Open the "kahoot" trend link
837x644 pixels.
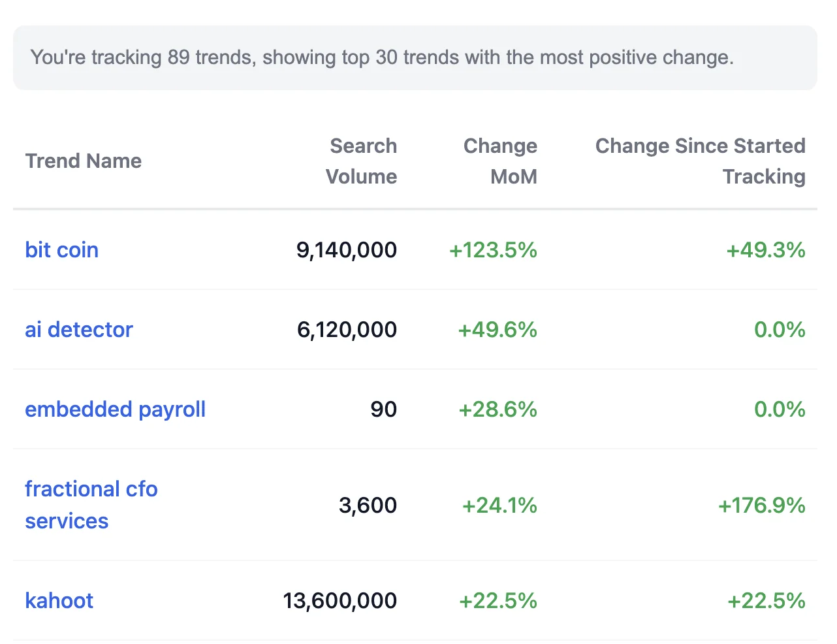point(59,600)
